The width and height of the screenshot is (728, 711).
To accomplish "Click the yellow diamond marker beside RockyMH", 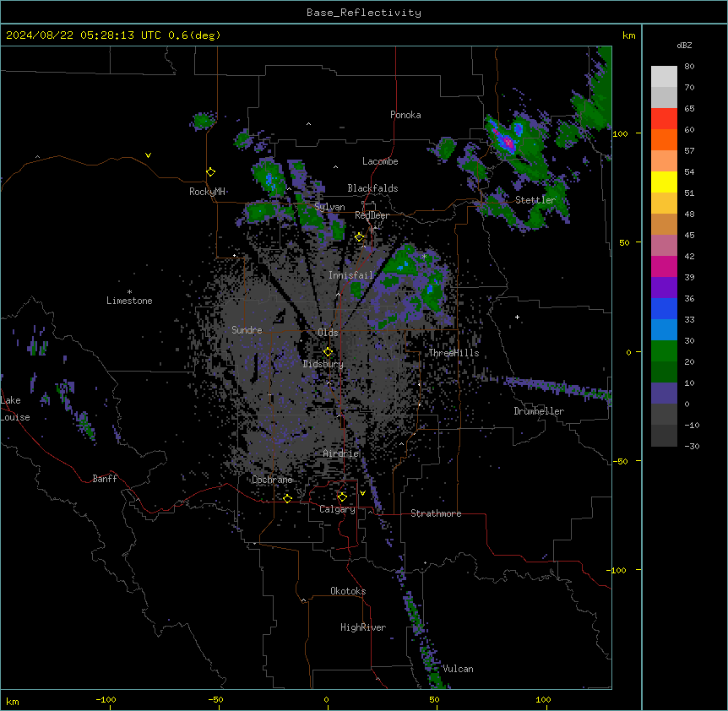I will (211, 172).
